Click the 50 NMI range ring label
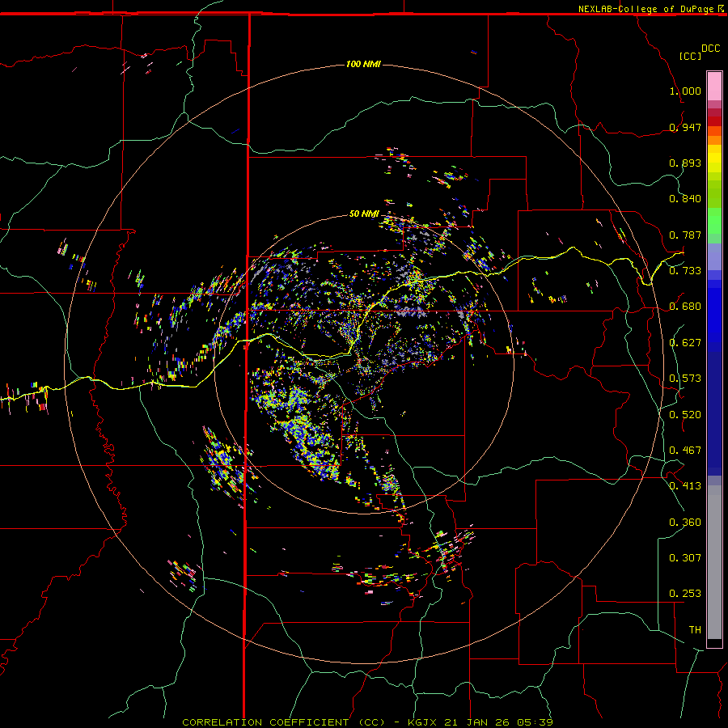Viewport: 728px width, 728px height. (x=364, y=214)
